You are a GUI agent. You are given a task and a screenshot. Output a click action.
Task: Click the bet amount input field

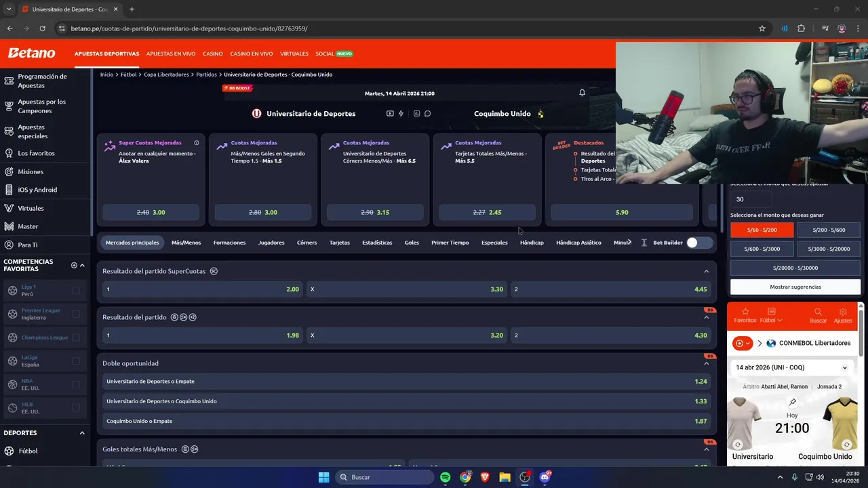coord(751,199)
